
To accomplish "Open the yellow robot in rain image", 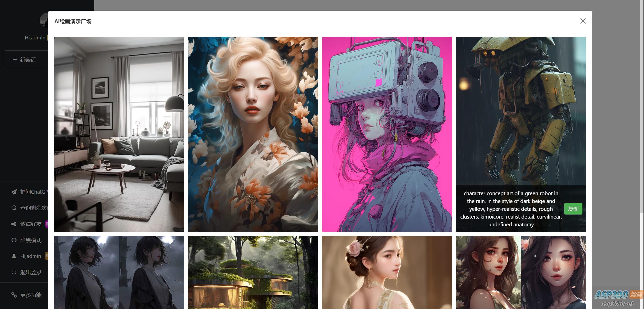I will [x=521, y=111].
